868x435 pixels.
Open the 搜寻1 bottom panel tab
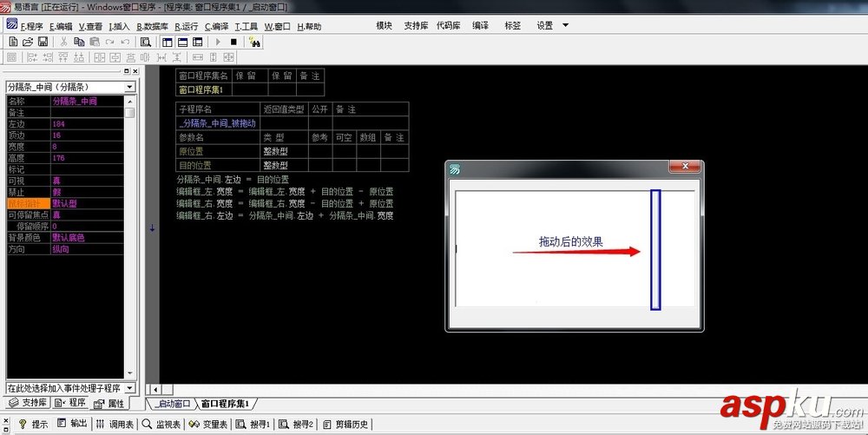point(253,424)
